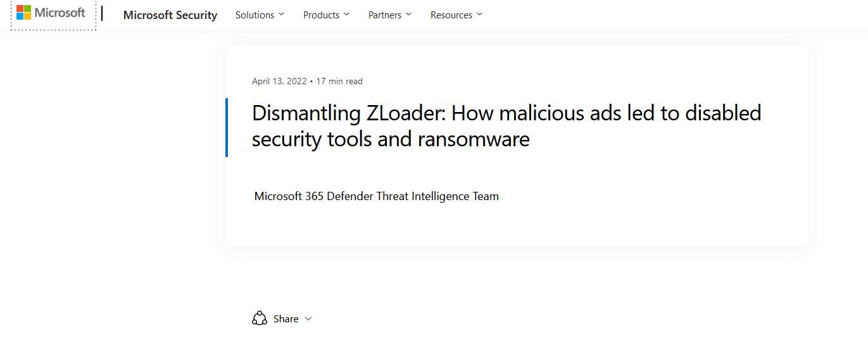Click the Share button label

pyautogui.click(x=286, y=319)
